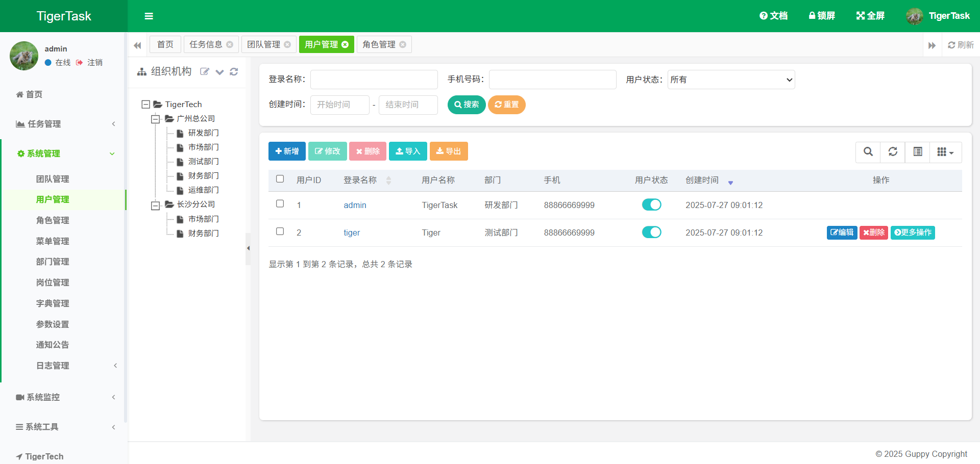Click the hamburger menu icon in header
Image resolution: width=980 pixels, height=464 pixels.
click(x=149, y=16)
